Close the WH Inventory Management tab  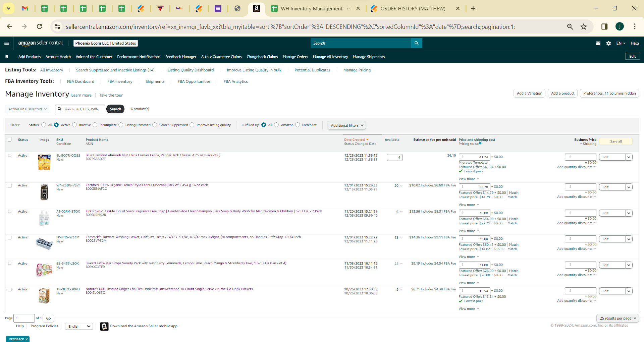coord(358,8)
